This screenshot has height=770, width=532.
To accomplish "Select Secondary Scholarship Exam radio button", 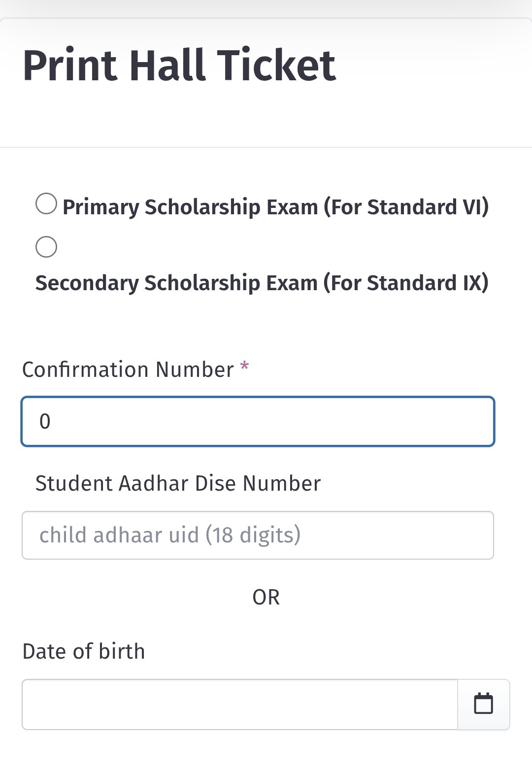I will tap(46, 247).
